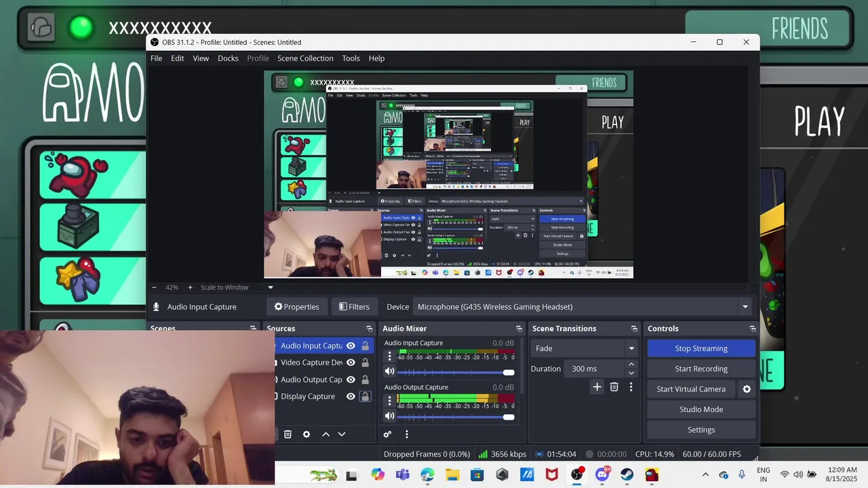Viewport: 868px width, 488px height.
Task: Float the Sources dock via its icon
Action: point(370,329)
